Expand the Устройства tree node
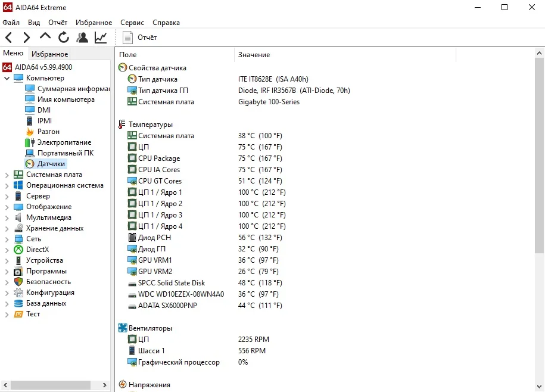Image resolution: width=545 pixels, height=392 pixels. pyautogui.click(x=7, y=261)
